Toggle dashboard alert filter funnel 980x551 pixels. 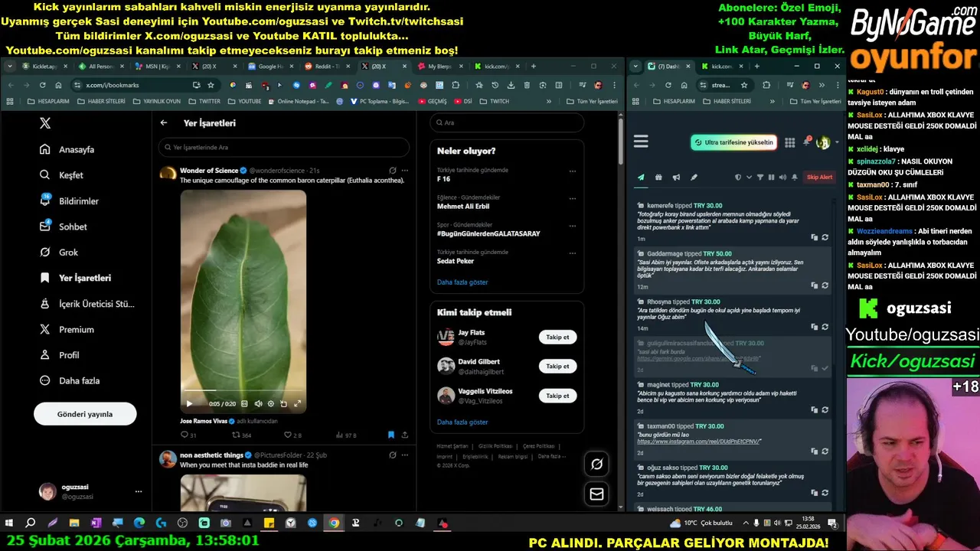pos(759,178)
